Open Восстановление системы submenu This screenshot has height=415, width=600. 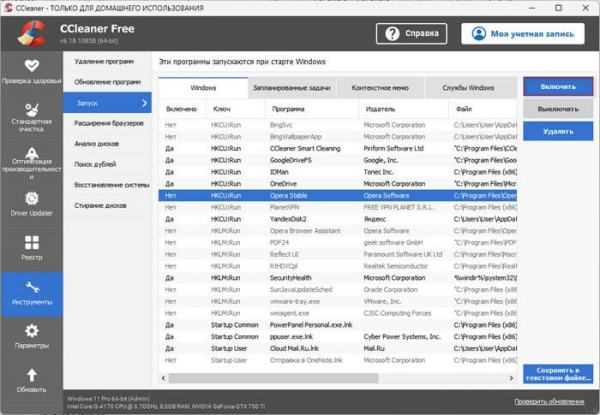[108, 185]
